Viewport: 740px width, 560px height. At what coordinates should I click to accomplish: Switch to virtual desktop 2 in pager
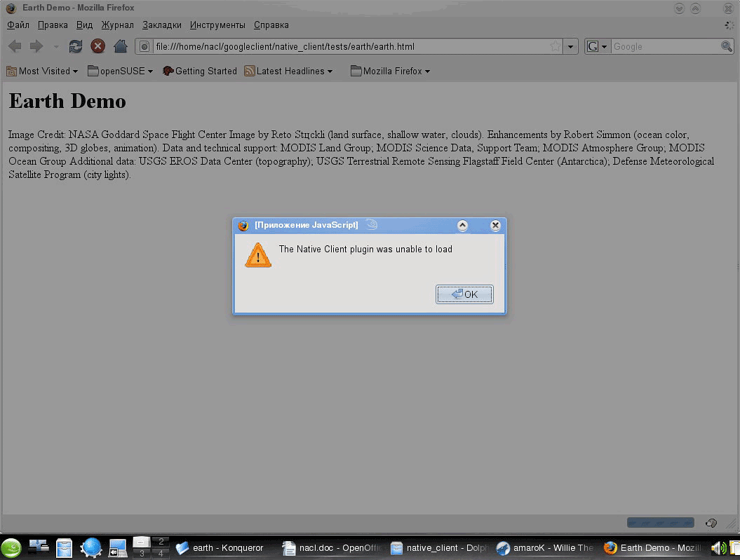161,542
